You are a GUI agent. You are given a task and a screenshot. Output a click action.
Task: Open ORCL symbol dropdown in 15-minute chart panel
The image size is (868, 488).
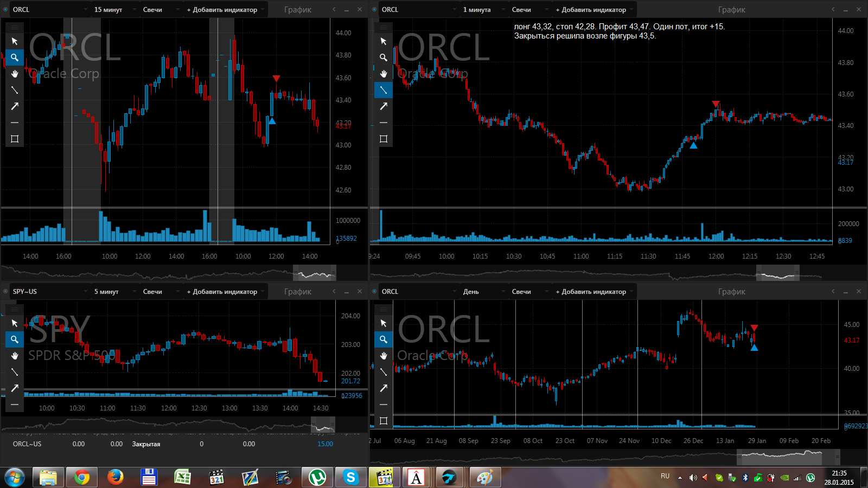pyautogui.click(x=50, y=10)
